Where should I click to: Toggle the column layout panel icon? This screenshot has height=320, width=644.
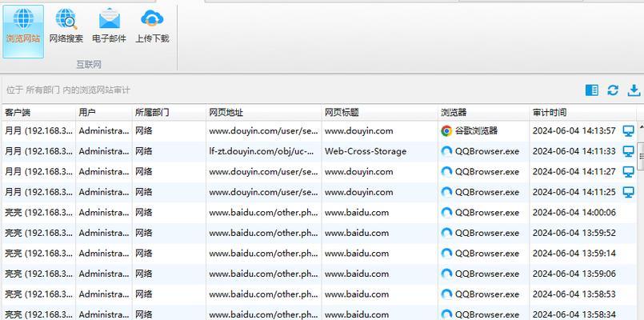(592, 90)
